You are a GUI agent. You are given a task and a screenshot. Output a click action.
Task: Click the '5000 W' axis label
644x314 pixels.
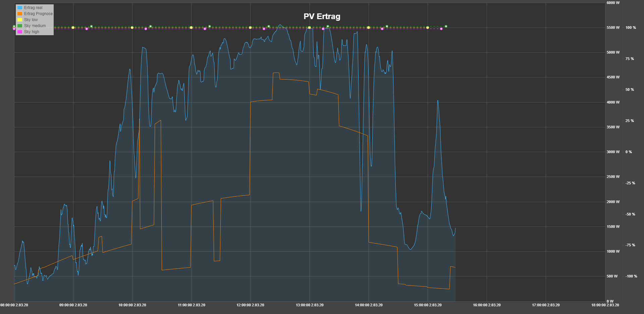click(x=613, y=52)
